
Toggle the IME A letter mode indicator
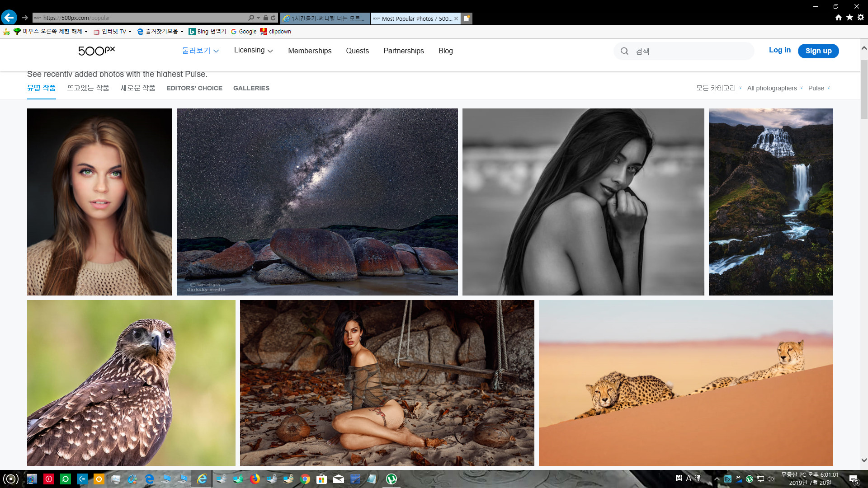pos(689,478)
